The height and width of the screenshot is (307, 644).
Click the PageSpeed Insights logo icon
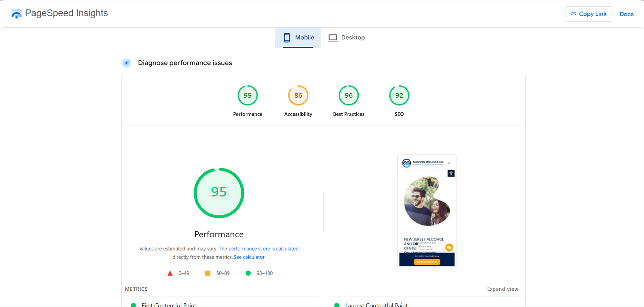point(16,14)
